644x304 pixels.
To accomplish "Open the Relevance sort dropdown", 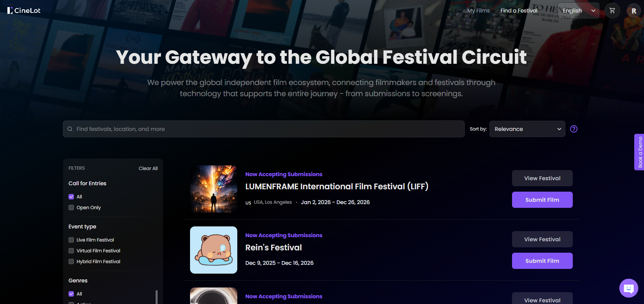I will click(x=527, y=129).
